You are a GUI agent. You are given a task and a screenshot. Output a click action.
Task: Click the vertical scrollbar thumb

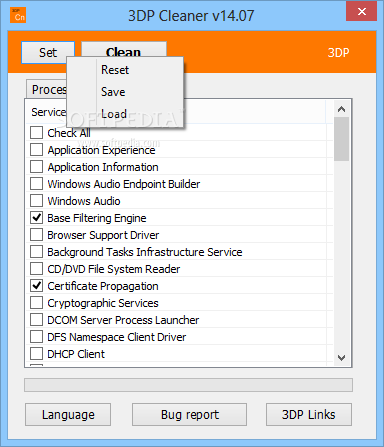(x=341, y=139)
